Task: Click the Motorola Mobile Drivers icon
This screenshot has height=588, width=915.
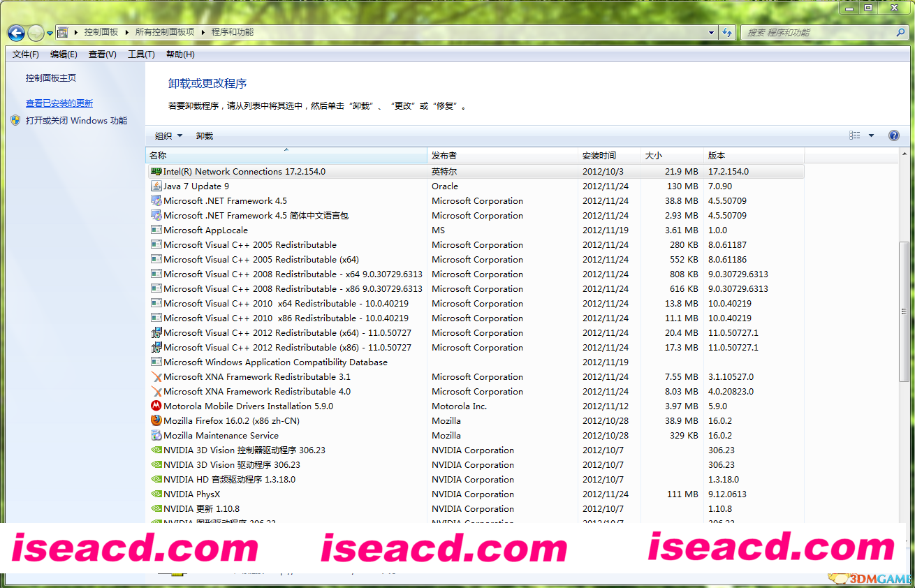Action: 156,406
